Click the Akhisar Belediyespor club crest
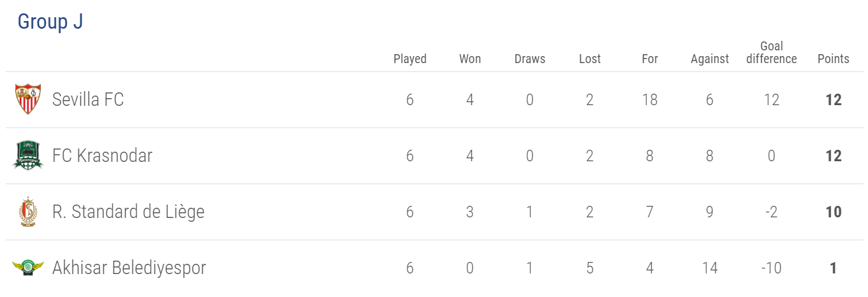Viewport: 868px width, 297px height. click(28, 268)
